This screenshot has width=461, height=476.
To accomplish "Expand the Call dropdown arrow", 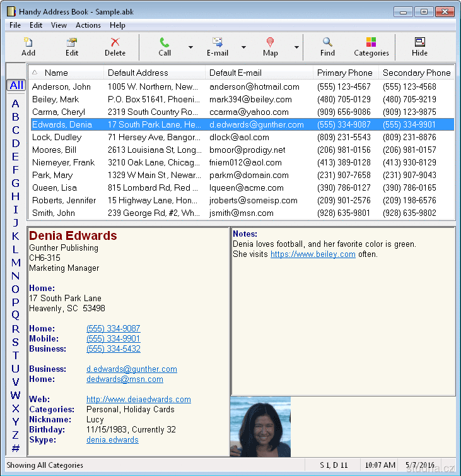I will click(190, 47).
